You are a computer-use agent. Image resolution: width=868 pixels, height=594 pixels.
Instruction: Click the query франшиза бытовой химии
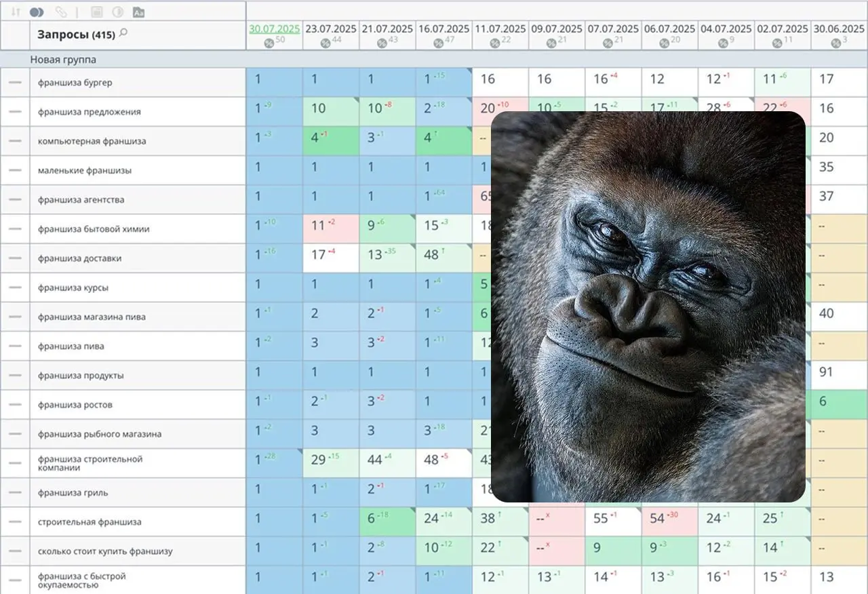click(94, 229)
